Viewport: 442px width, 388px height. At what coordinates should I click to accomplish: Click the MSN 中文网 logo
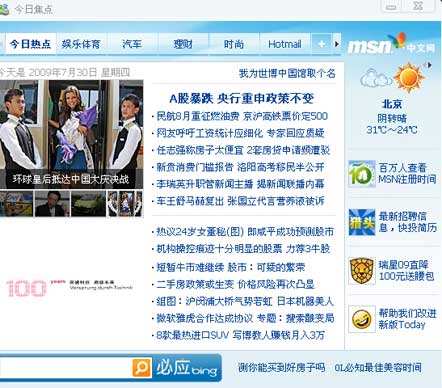tap(391, 45)
